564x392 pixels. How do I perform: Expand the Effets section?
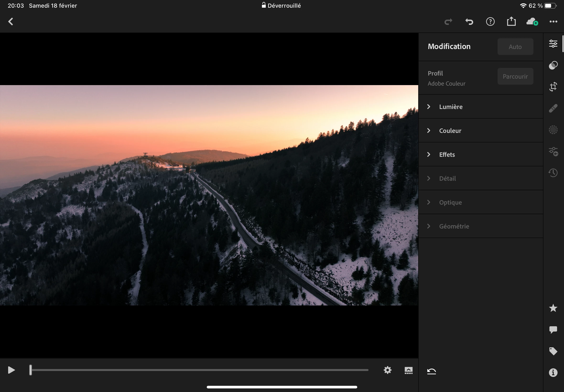tap(447, 154)
